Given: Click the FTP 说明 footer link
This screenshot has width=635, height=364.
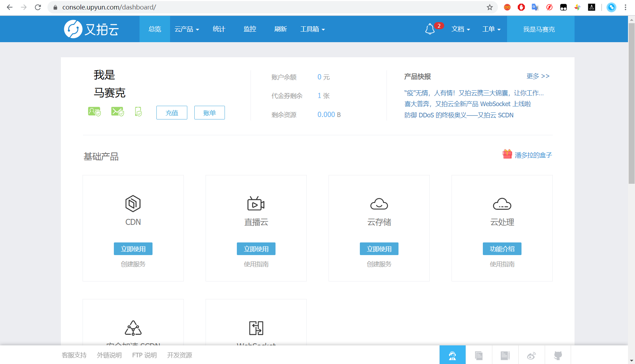Looking at the screenshot, I should tap(144, 355).
